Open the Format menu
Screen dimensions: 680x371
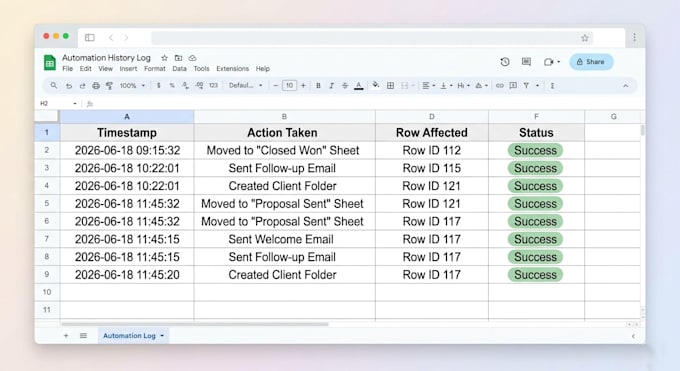pyautogui.click(x=155, y=69)
